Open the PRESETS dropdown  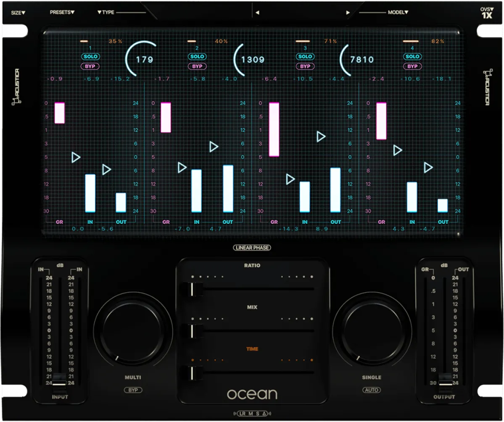[x=62, y=13]
